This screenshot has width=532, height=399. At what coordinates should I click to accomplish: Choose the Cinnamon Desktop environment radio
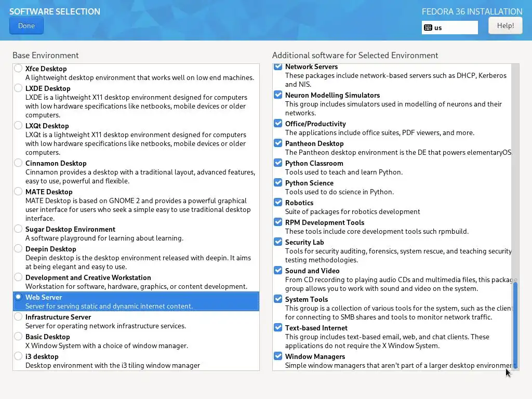pos(18,163)
